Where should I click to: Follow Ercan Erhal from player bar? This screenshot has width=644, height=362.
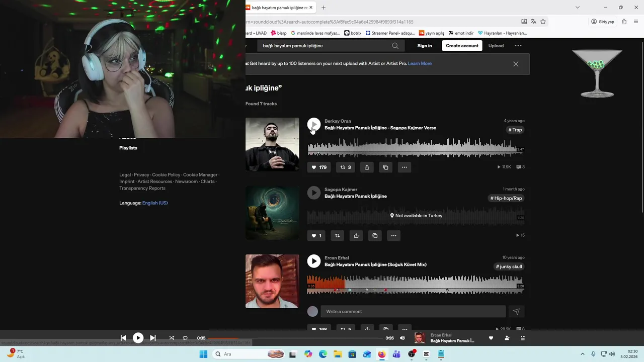[507, 338]
